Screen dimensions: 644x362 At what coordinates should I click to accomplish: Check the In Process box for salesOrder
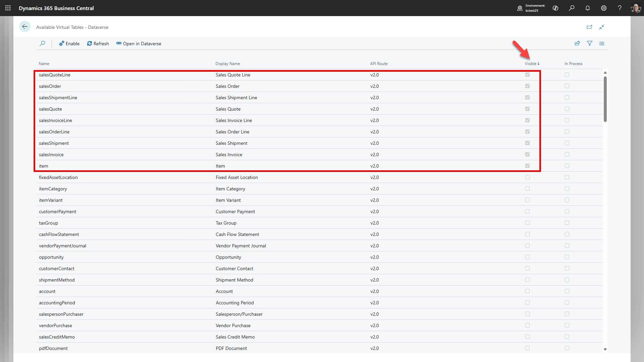[567, 86]
